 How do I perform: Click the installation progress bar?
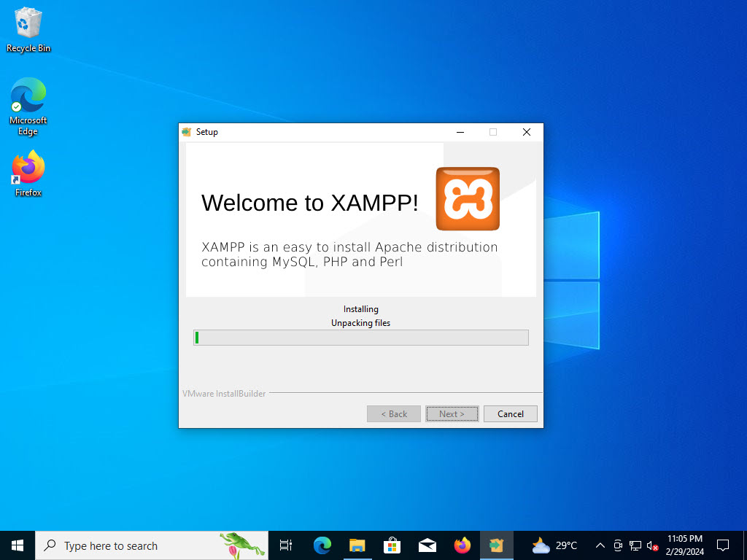point(360,337)
